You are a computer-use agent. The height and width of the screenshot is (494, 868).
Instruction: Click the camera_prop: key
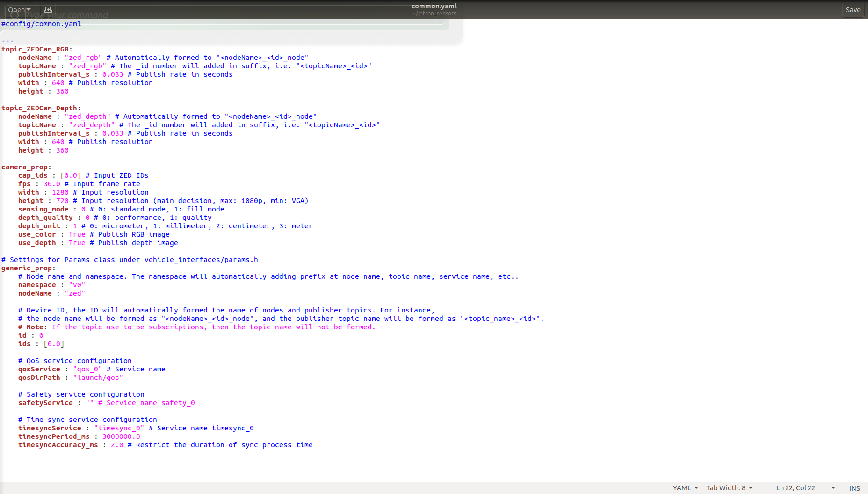27,167
